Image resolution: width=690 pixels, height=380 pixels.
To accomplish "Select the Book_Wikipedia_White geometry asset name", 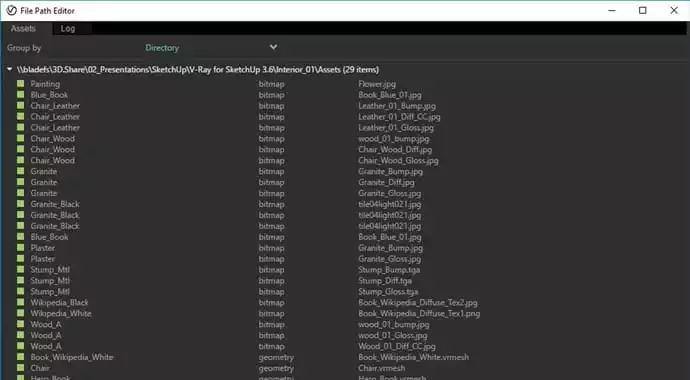I will 72,357.
